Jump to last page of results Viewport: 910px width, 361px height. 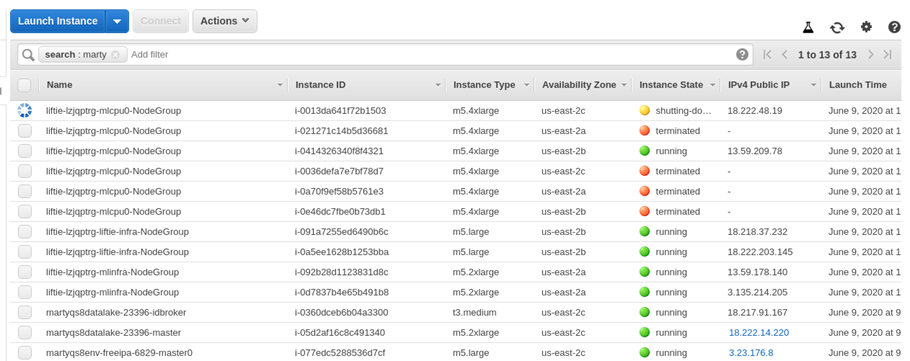click(x=887, y=55)
